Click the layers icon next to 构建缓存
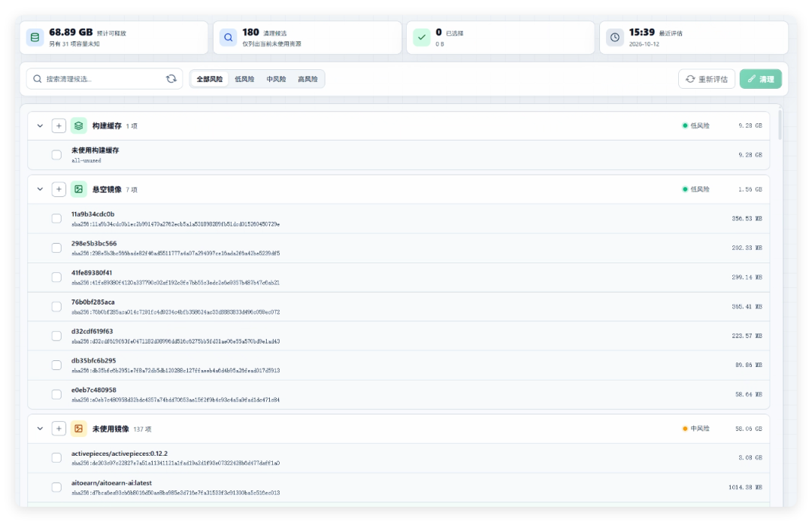This screenshot has height=522, width=812. click(x=79, y=126)
